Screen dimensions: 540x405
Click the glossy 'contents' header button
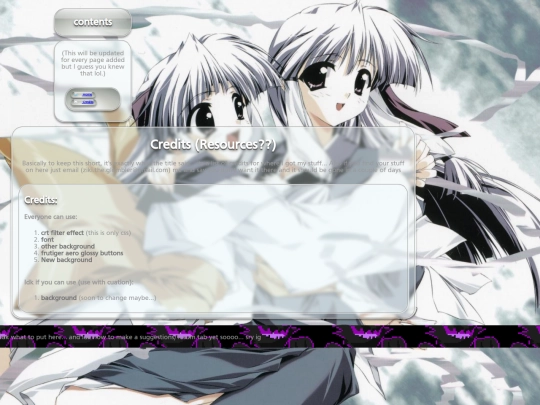click(93, 23)
